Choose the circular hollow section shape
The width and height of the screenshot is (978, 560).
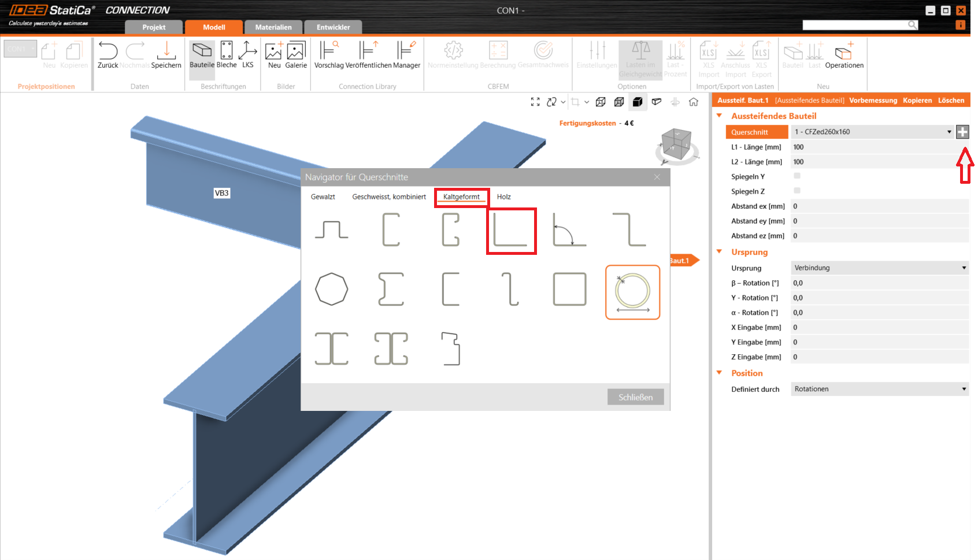[632, 291]
